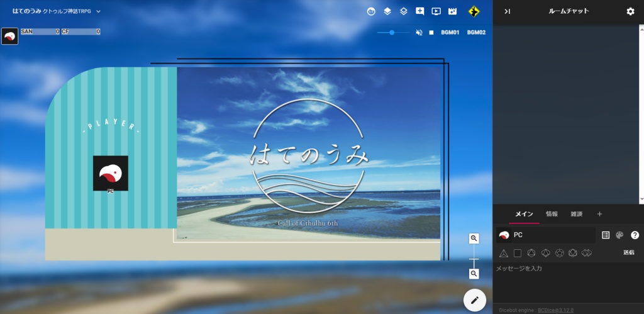This screenshot has height=314, width=644.
Task: Open the marker panel list (outlined layers icon)
Action: [x=404, y=11]
